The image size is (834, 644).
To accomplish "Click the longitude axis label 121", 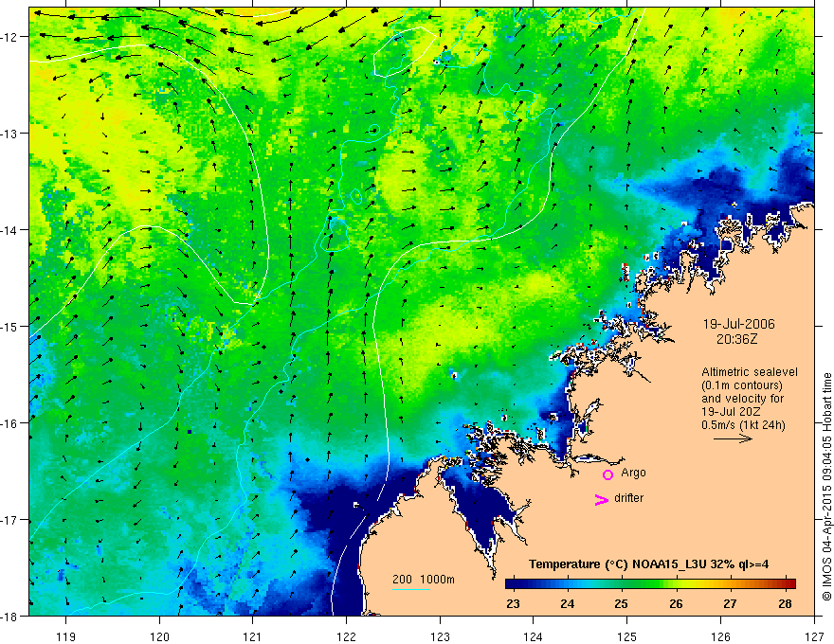I will [x=253, y=637].
